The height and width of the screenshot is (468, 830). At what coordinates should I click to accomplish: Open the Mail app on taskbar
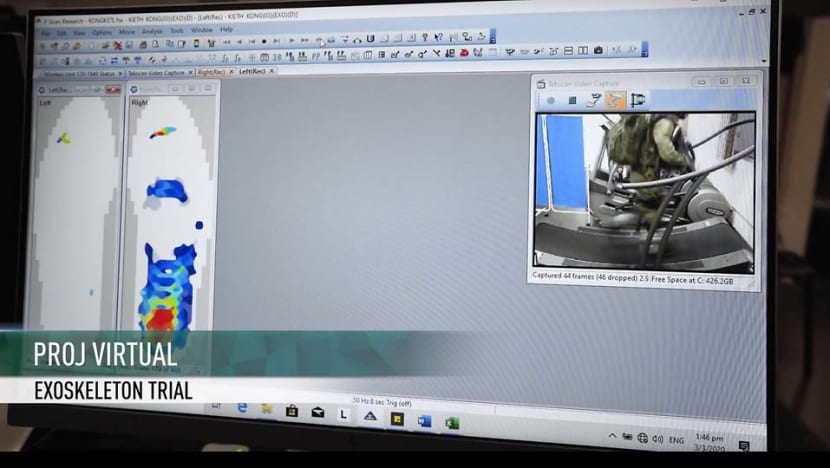[x=318, y=411]
